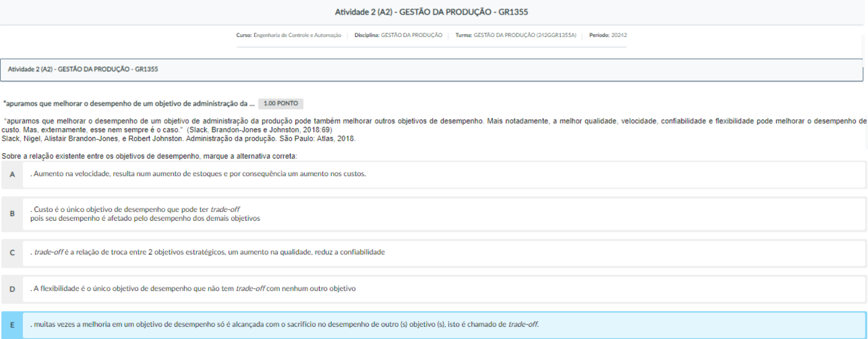The width and height of the screenshot is (868, 339).
Task: Pick answer option letter D
Action: coord(12,289)
